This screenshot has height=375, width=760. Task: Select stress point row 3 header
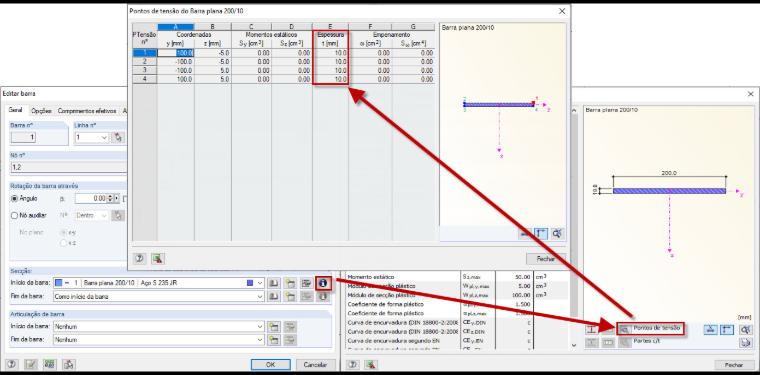(x=144, y=70)
